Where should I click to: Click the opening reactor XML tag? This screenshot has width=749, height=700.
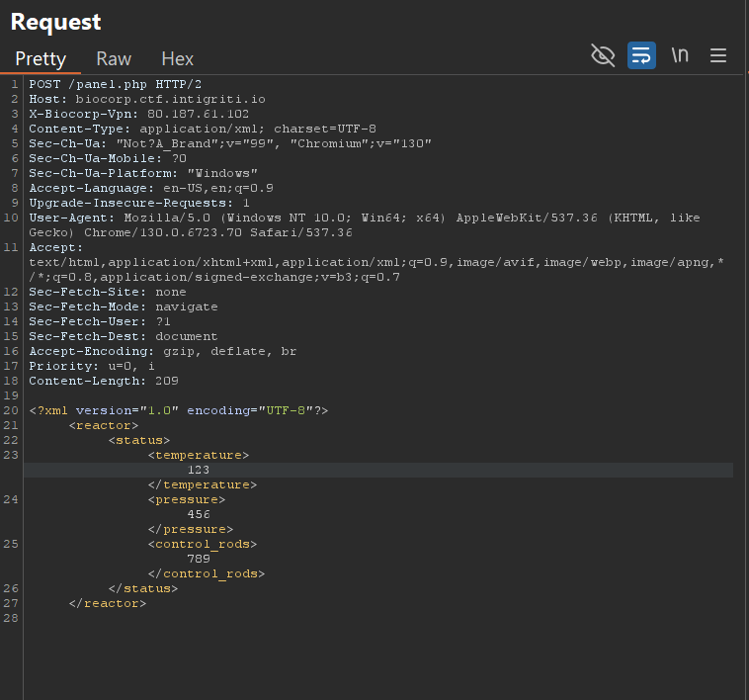coord(97,425)
